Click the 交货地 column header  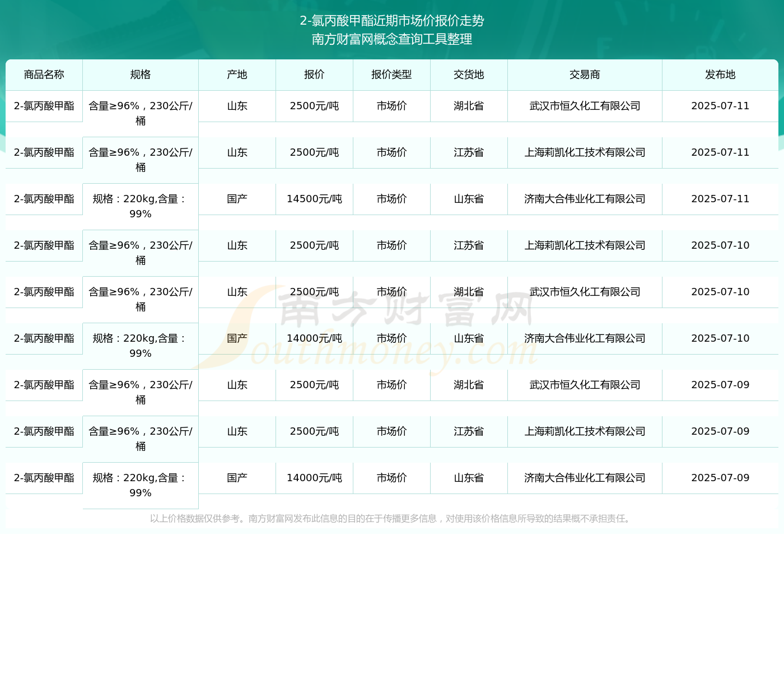tap(469, 75)
